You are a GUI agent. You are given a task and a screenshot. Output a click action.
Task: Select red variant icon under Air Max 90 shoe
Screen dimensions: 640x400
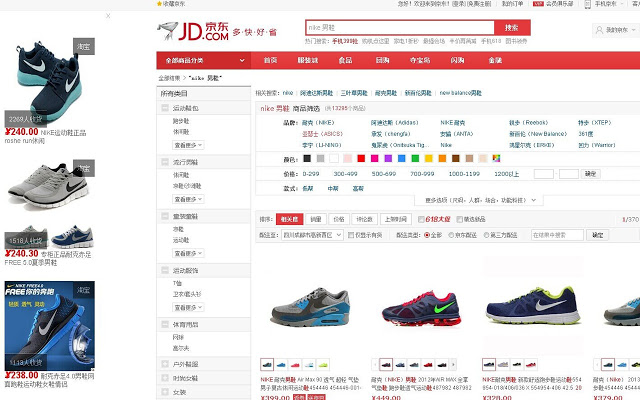click(295, 364)
